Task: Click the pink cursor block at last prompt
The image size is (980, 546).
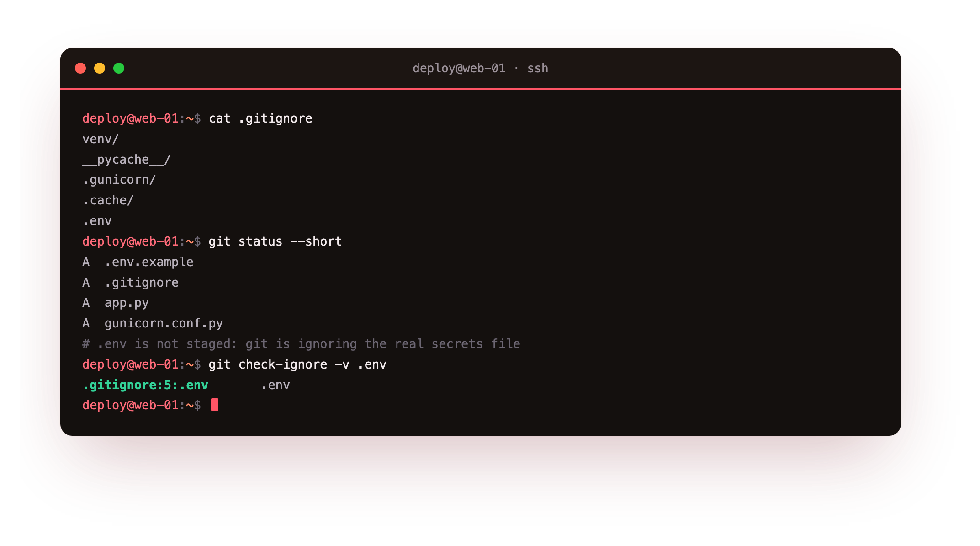Action: coord(215,405)
